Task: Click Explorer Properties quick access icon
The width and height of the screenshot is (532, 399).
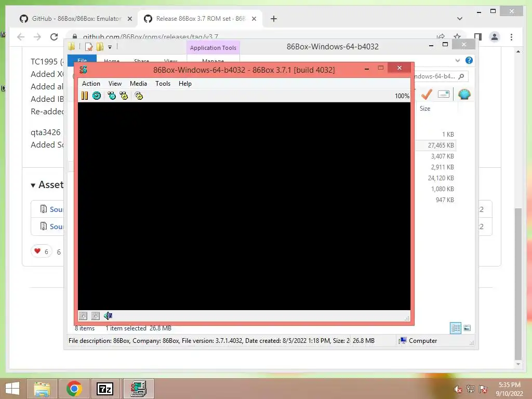Action: click(89, 47)
